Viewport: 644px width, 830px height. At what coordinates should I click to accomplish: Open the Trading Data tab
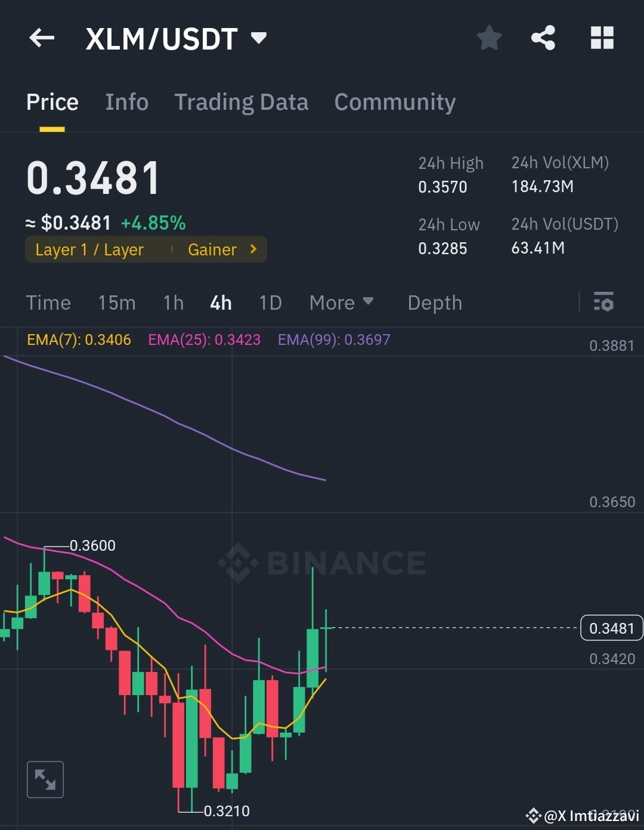click(x=241, y=102)
